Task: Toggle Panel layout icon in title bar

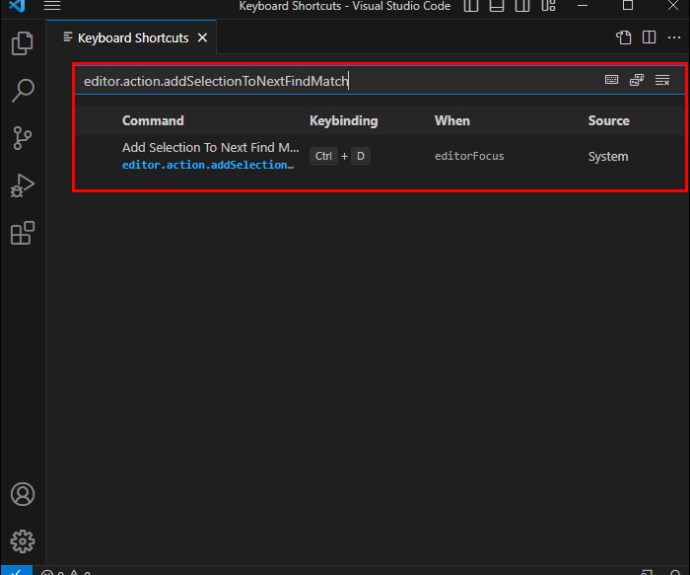Action: click(496, 6)
